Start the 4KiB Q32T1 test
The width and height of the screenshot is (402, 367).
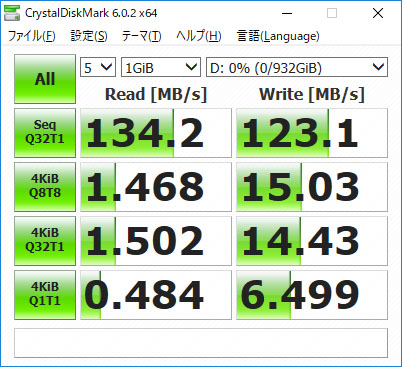[45, 241]
